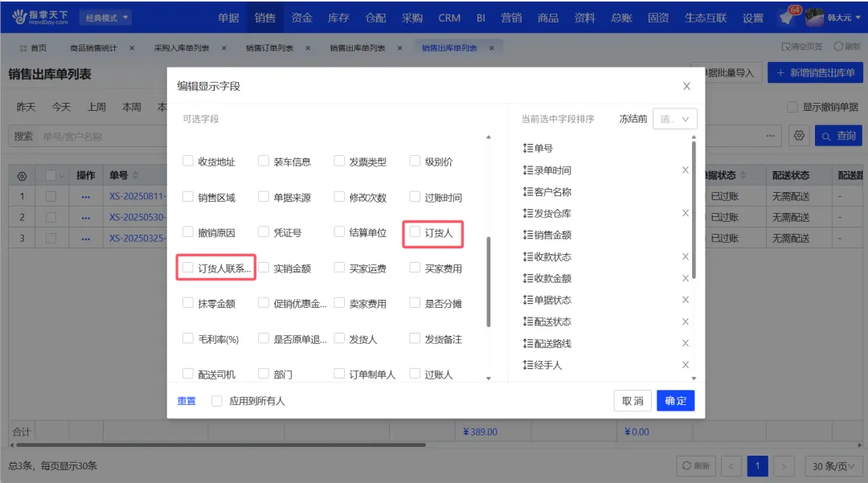
Task: Tick the 级别价 checkbox
Action: 415,161
